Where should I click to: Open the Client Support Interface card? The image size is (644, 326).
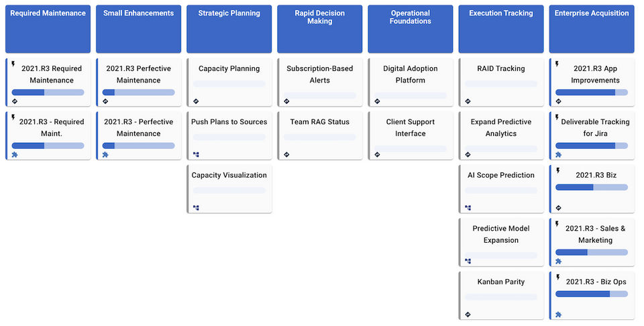coord(410,127)
